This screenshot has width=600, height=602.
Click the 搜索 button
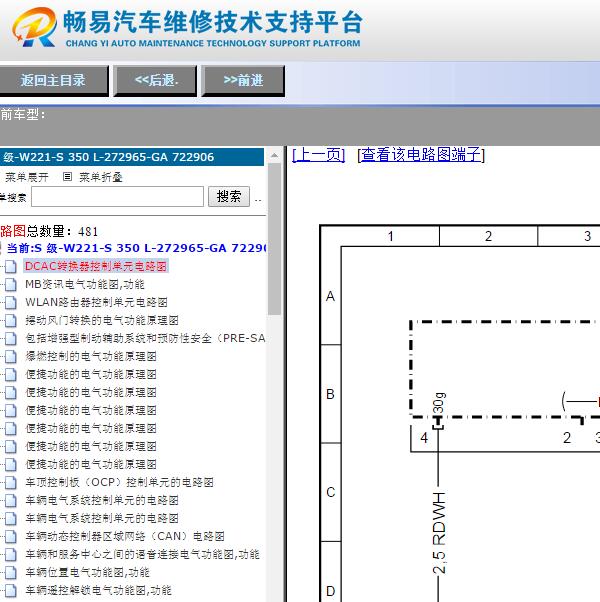(229, 197)
